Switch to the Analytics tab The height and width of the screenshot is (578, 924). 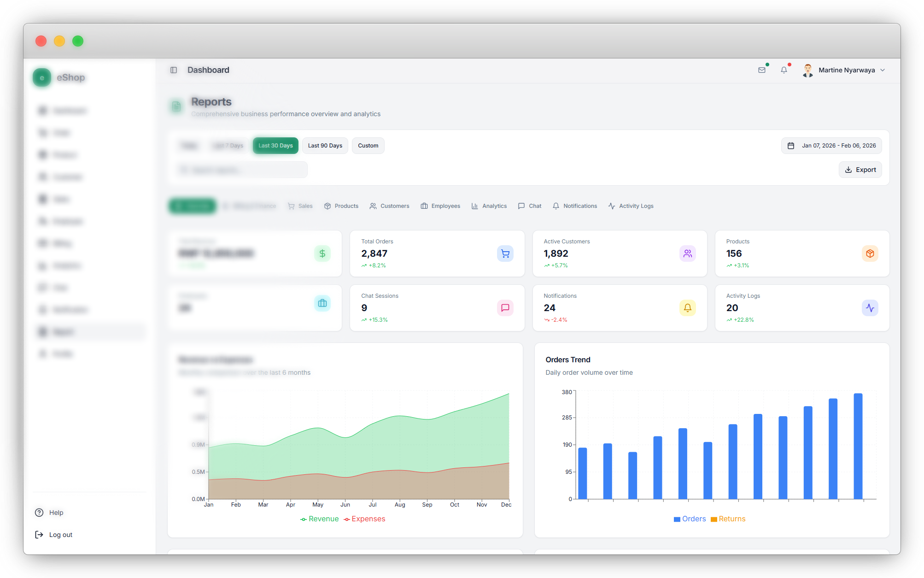pos(489,206)
